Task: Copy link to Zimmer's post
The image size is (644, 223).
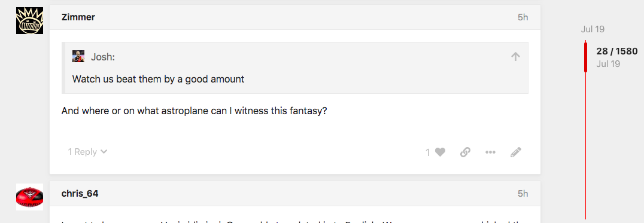Action: coord(465,152)
